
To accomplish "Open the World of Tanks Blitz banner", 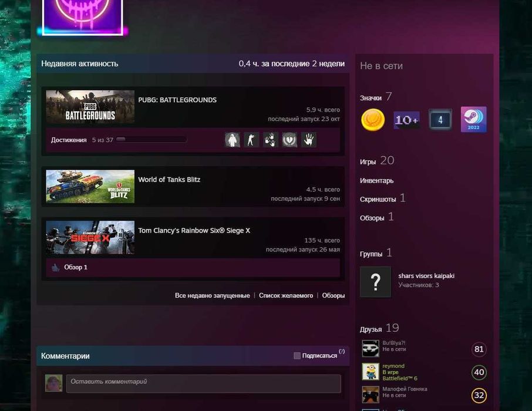I will pos(90,187).
